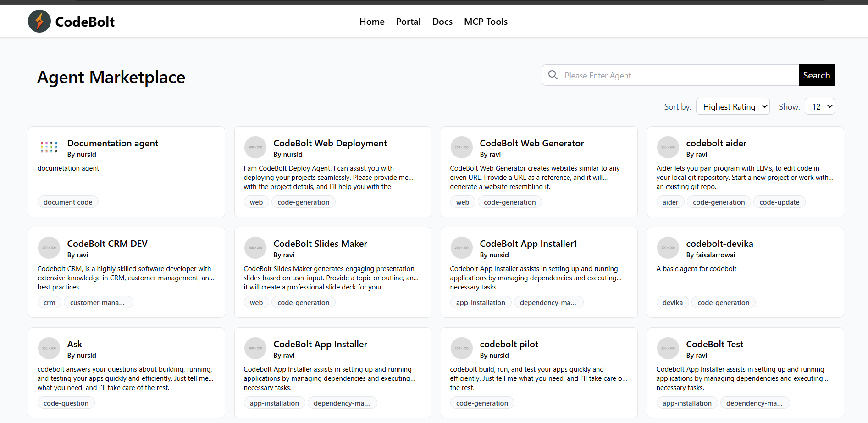Click the CodeBolt Test avatar image
The width and height of the screenshot is (868, 423).
pos(668,348)
